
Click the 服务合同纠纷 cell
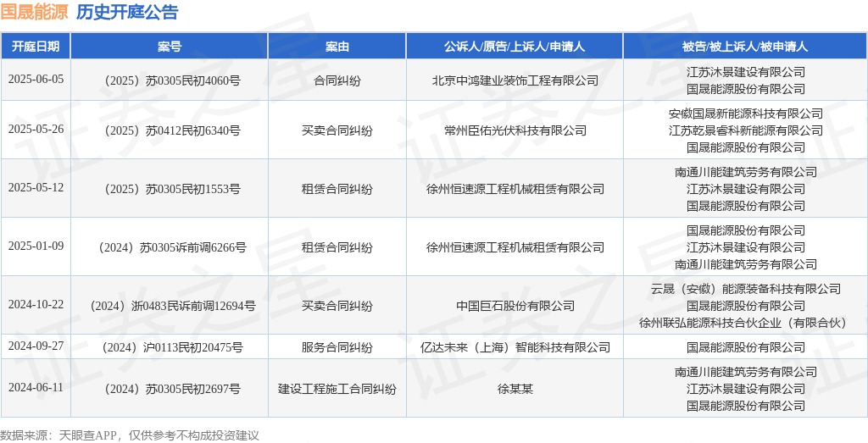click(x=337, y=348)
